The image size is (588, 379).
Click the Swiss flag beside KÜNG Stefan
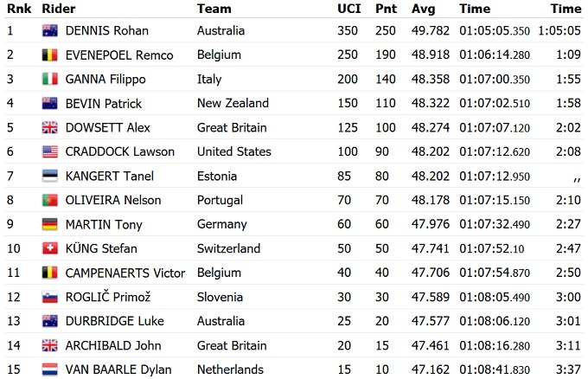[x=50, y=248]
